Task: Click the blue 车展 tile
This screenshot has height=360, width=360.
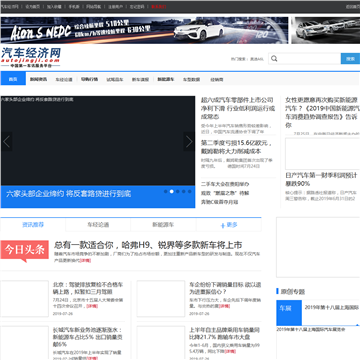Action: [x=289, y=313]
